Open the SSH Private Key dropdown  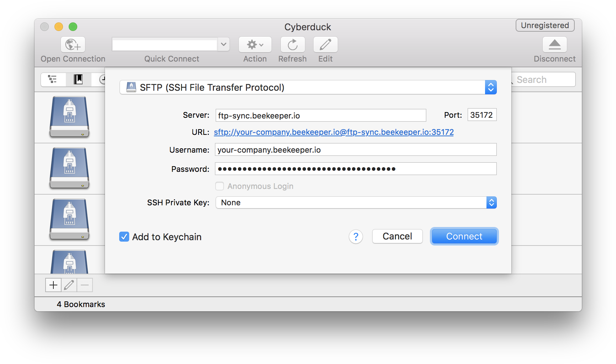pyautogui.click(x=356, y=202)
